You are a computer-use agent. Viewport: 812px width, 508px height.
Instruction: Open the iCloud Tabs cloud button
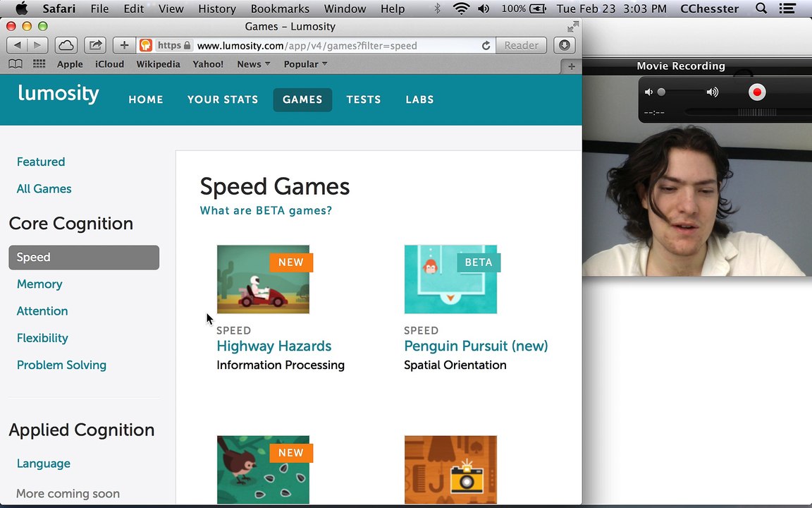(66, 46)
